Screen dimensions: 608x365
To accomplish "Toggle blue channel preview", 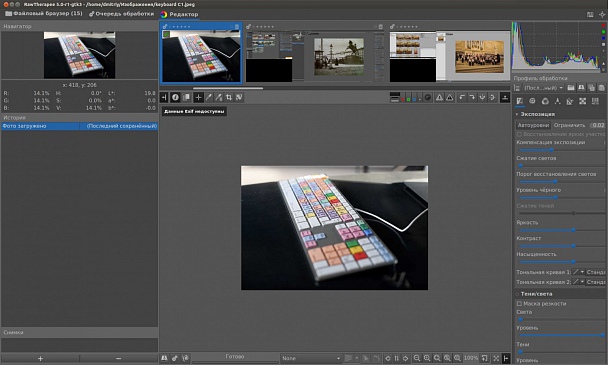I will [414, 99].
